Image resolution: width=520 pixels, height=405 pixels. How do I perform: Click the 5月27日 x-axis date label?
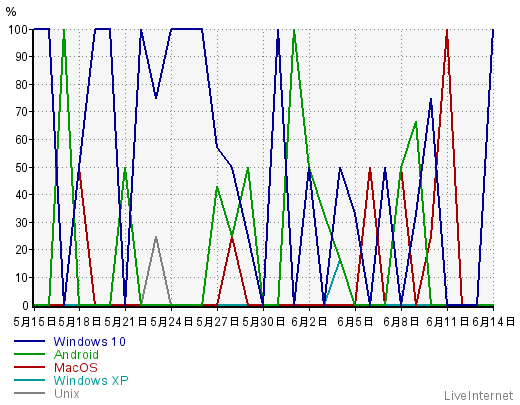[x=217, y=322]
